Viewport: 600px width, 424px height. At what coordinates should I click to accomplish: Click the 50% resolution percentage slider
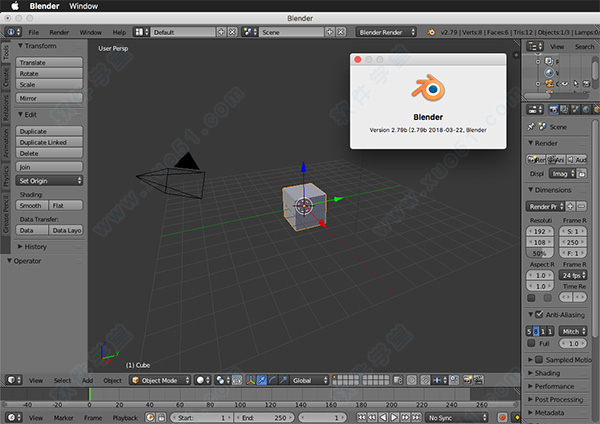pos(540,253)
